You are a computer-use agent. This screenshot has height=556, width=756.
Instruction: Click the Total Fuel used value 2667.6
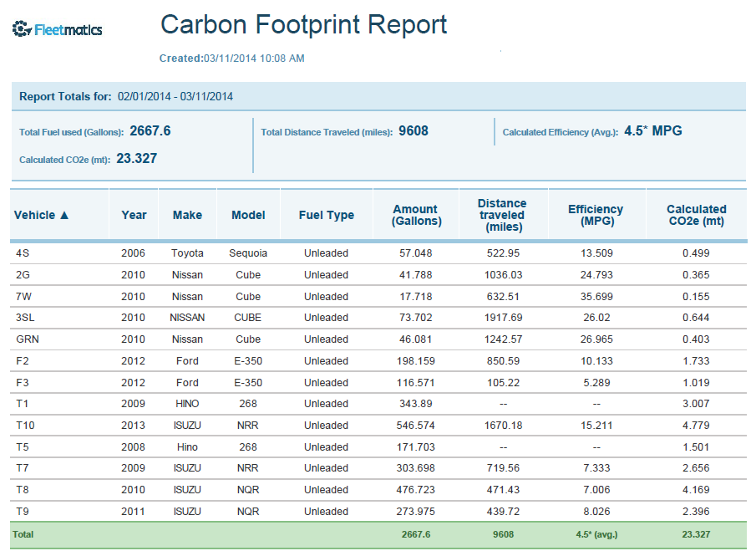click(150, 131)
